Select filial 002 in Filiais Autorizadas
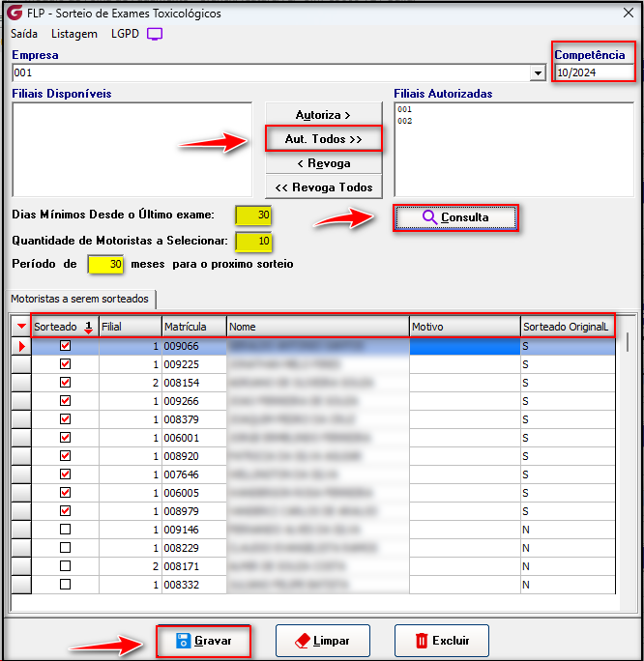Screen dimensions: 644x661 404,121
